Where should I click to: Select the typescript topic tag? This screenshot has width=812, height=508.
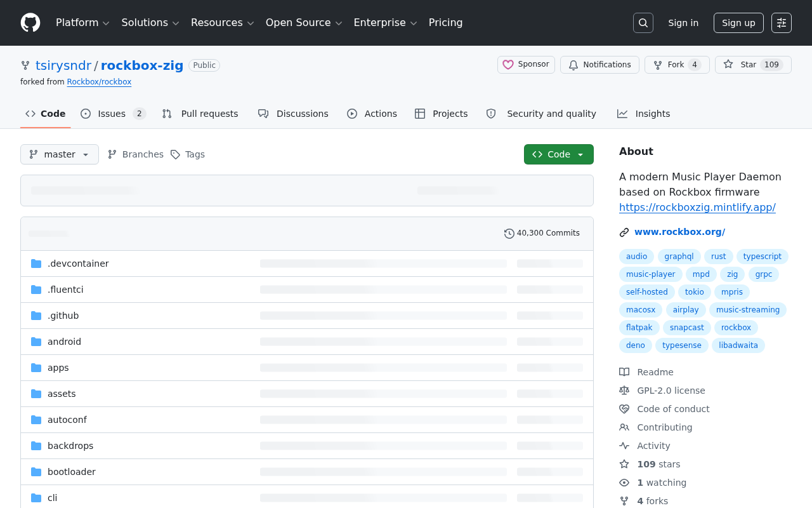762,257
